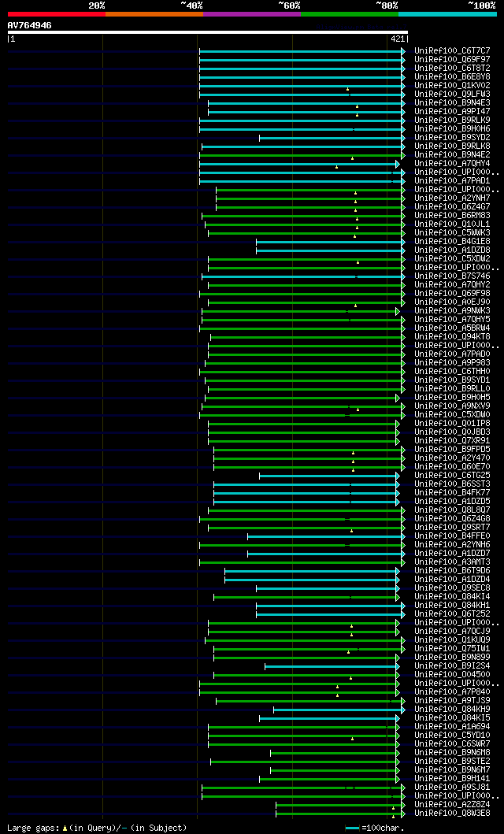504x834 pixels.
Task: Select label UniRef100_Q9SEC8
Action: pos(453,588)
